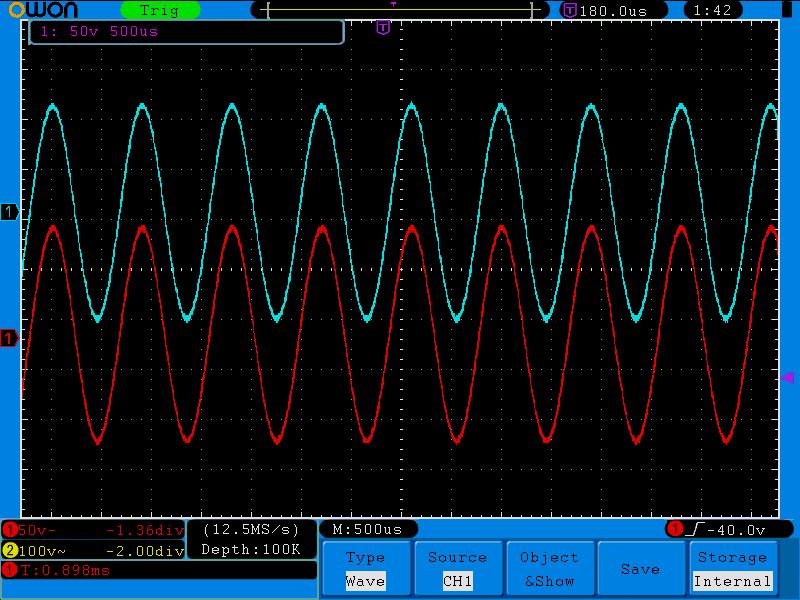Click the red channel 1 badge
Viewport: 800px width, 600px height.
tap(9, 531)
